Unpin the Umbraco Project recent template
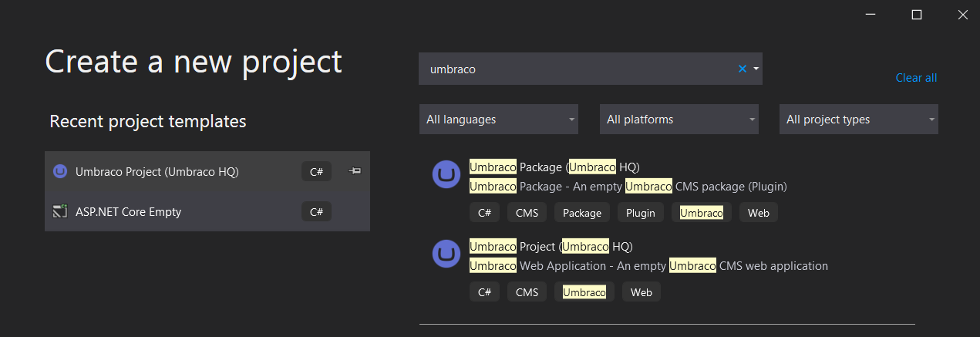The width and height of the screenshot is (980, 337). click(355, 171)
